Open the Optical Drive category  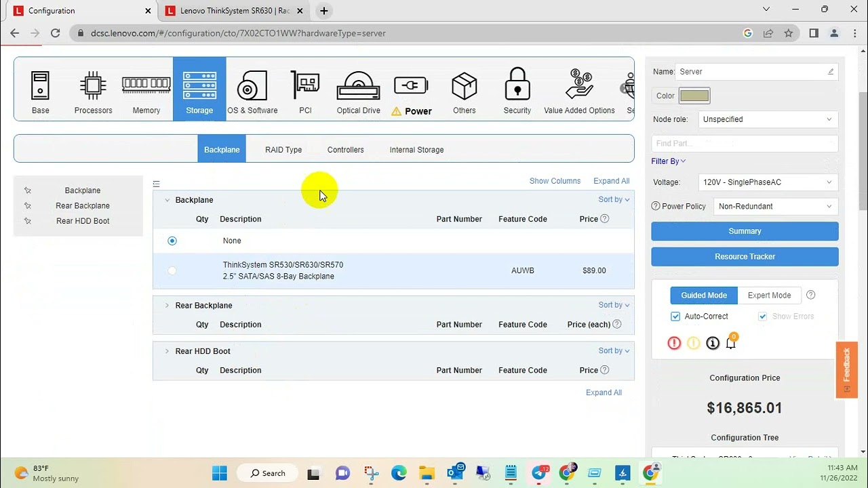pyautogui.click(x=359, y=91)
